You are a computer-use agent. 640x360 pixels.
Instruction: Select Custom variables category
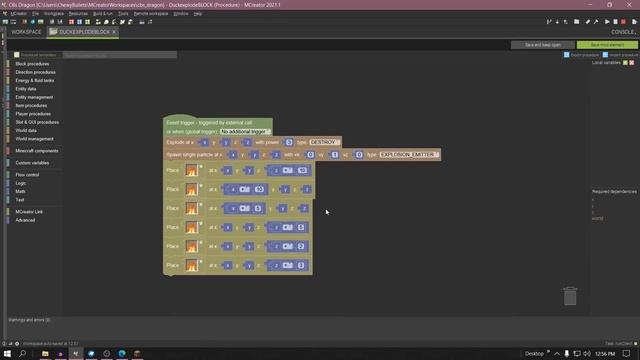point(32,163)
